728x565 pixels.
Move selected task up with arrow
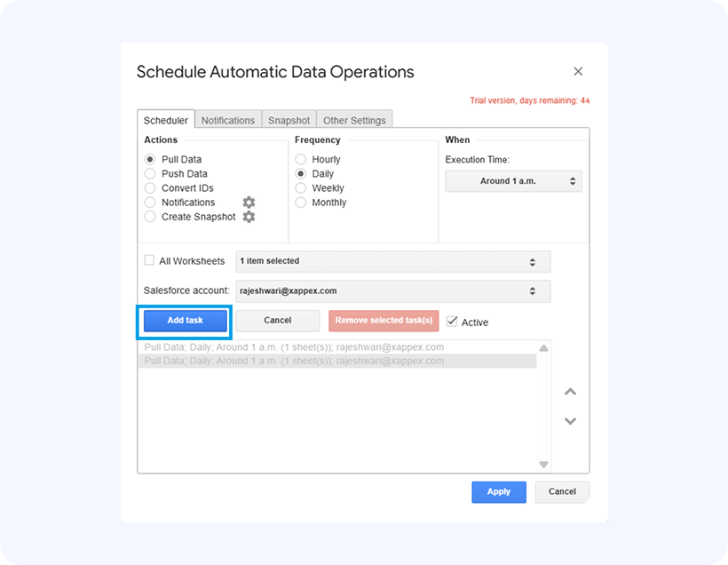pos(571,392)
